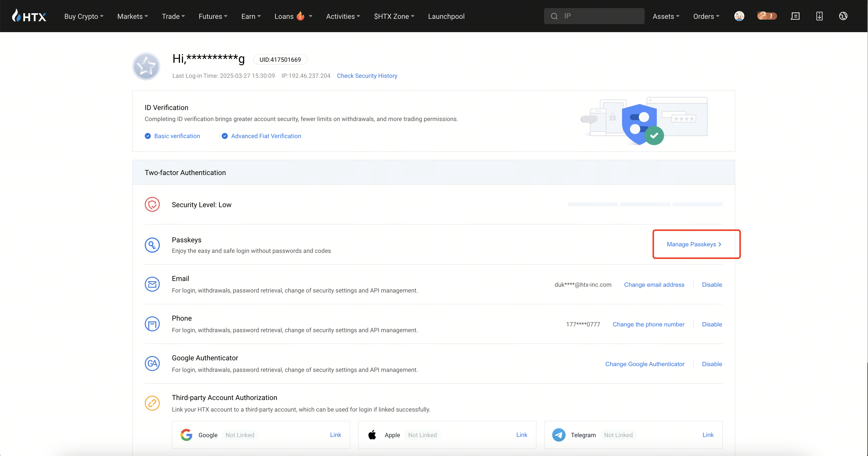Screen dimensions: 868x456
Task: Expand the $HTX Zone menu
Action: [394, 16]
